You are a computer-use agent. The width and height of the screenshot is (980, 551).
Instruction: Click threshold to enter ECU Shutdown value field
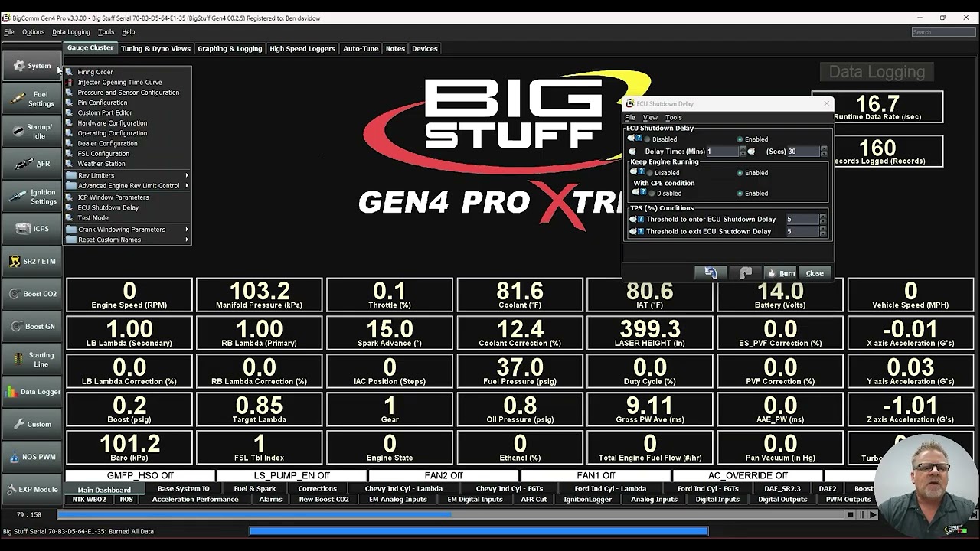pos(803,219)
